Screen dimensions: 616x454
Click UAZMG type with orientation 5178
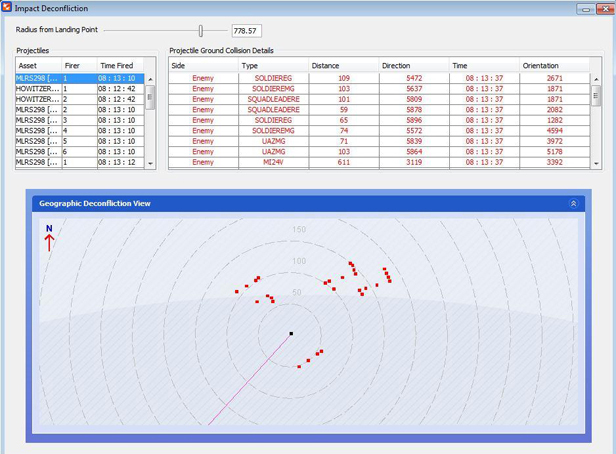point(273,152)
